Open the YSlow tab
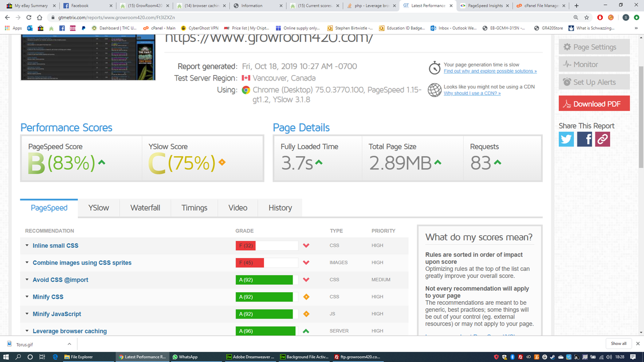 click(99, 208)
